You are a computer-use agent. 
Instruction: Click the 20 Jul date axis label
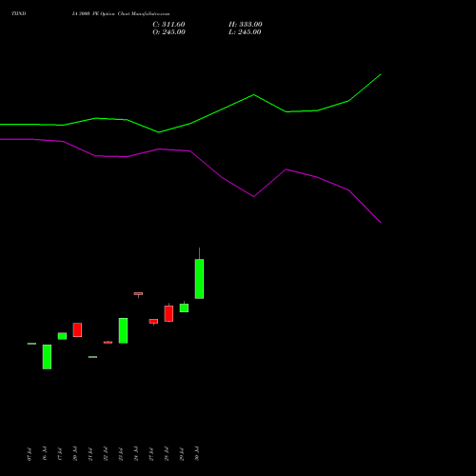click(x=75, y=453)
